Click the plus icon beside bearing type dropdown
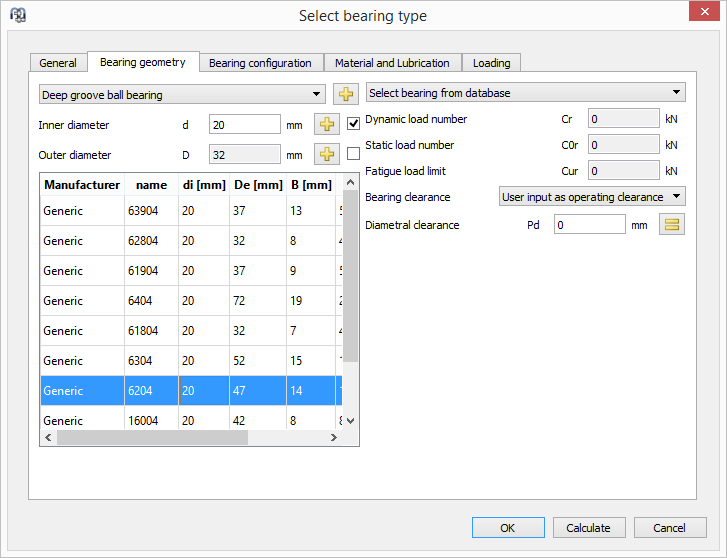The width and height of the screenshot is (727, 558). point(345,94)
